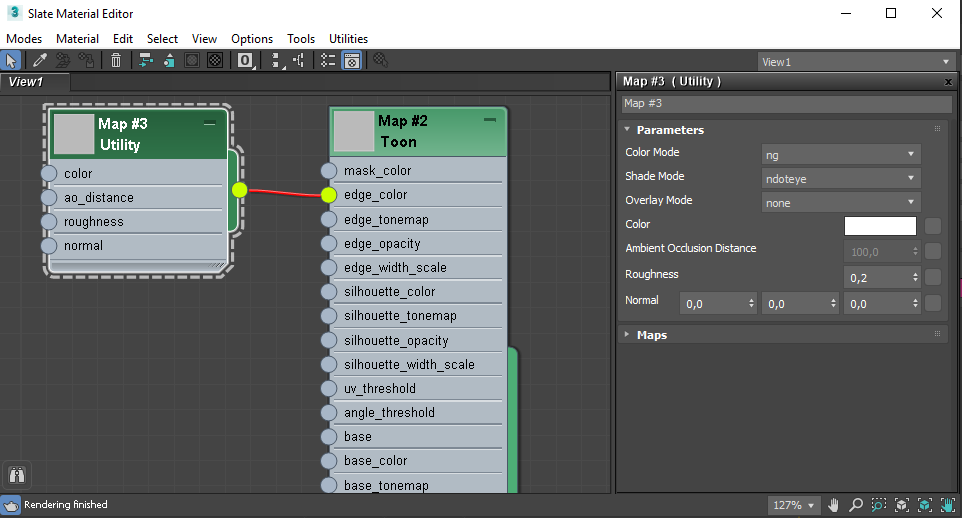
Task: Open the Material ID Channel flyout
Action: pos(245,60)
